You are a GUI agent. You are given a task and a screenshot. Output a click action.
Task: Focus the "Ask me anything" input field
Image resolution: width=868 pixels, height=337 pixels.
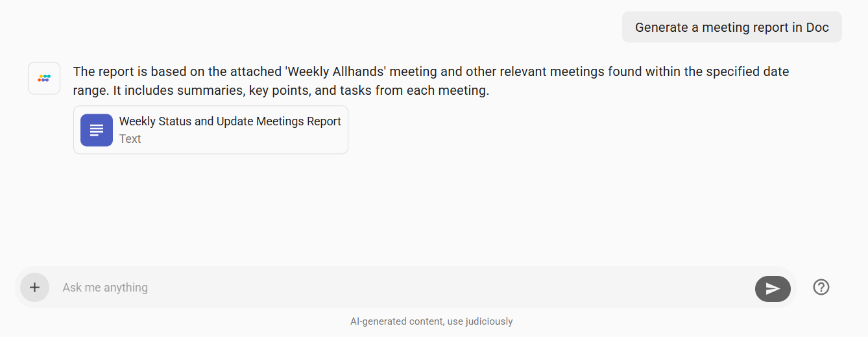402,287
